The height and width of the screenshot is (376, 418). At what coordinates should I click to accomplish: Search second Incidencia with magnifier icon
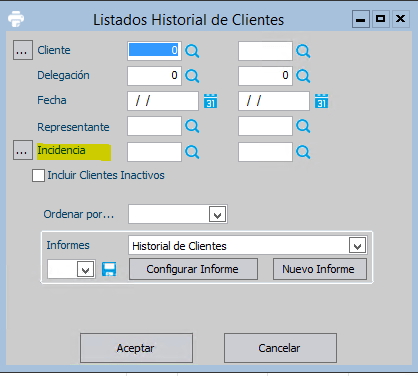(x=303, y=152)
